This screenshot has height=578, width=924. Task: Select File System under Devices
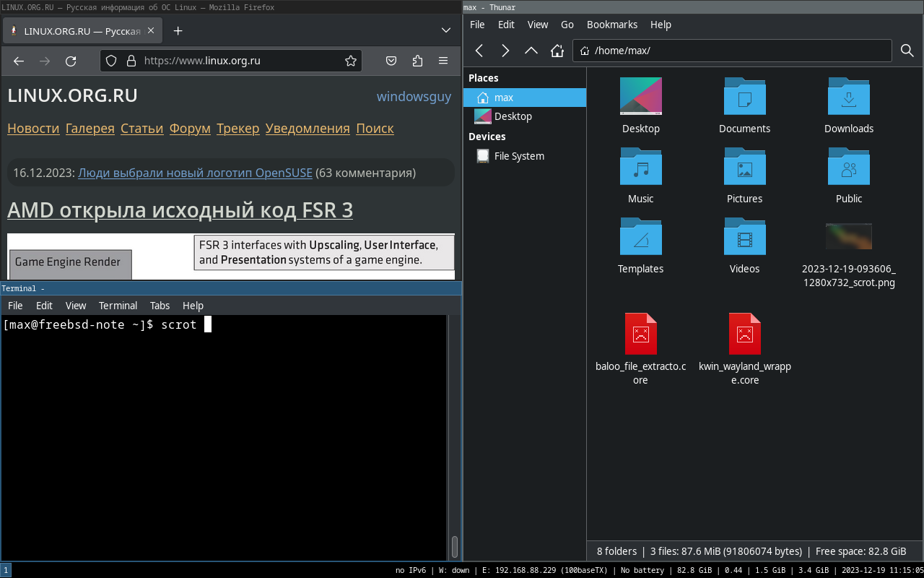tap(525, 156)
